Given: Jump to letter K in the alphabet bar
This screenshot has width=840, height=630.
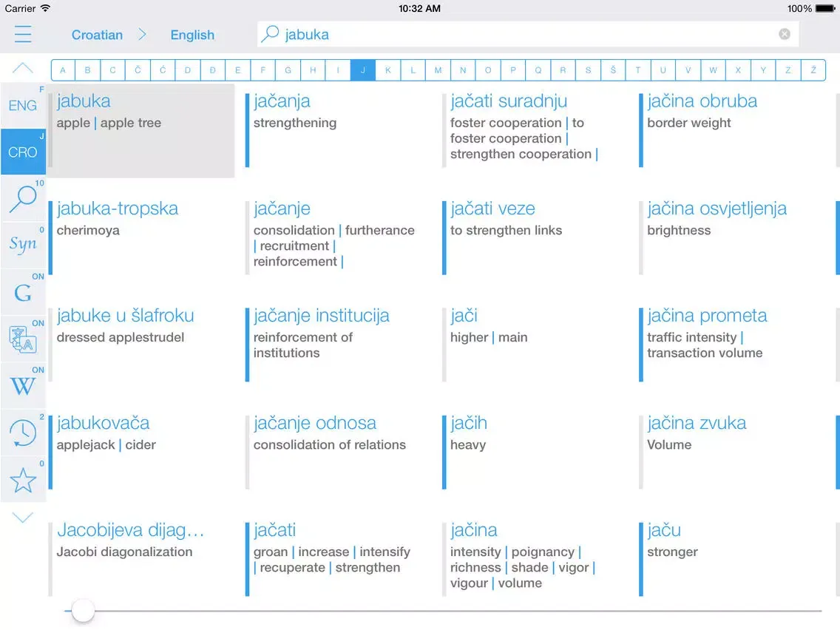Looking at the screenshot, I should click(x=388, y=70).
